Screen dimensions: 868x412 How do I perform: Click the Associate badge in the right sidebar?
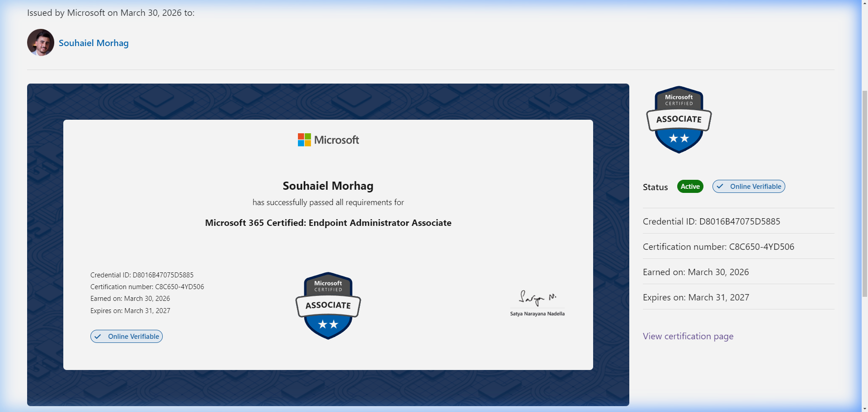[x=679, y=120]
